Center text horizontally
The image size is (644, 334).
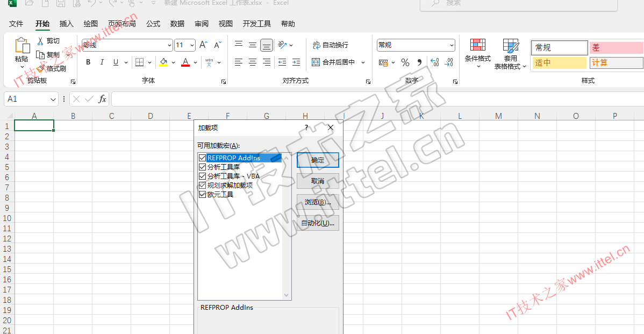tap(253, 62)
